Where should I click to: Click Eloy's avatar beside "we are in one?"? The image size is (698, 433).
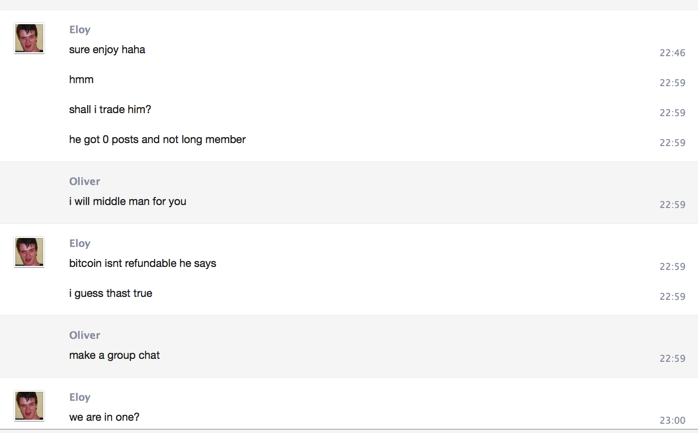click(29, 406)
